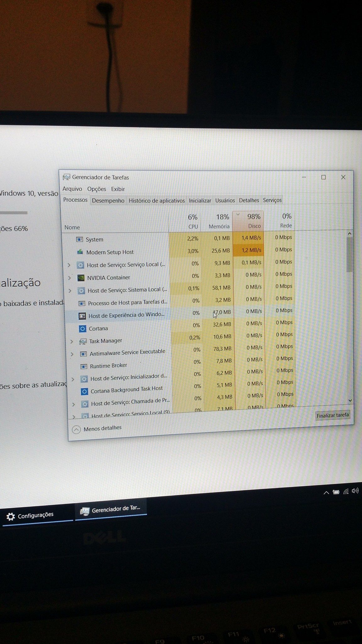Click the System process icon
Screen dimensions: 362x644
80,240
